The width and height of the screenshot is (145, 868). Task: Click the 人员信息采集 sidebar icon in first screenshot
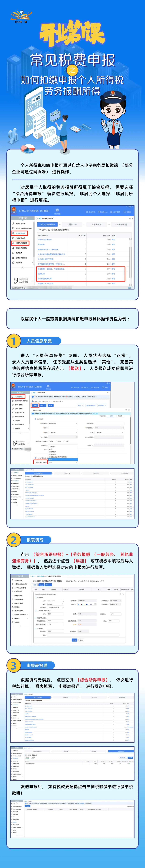tap(13, 223)
